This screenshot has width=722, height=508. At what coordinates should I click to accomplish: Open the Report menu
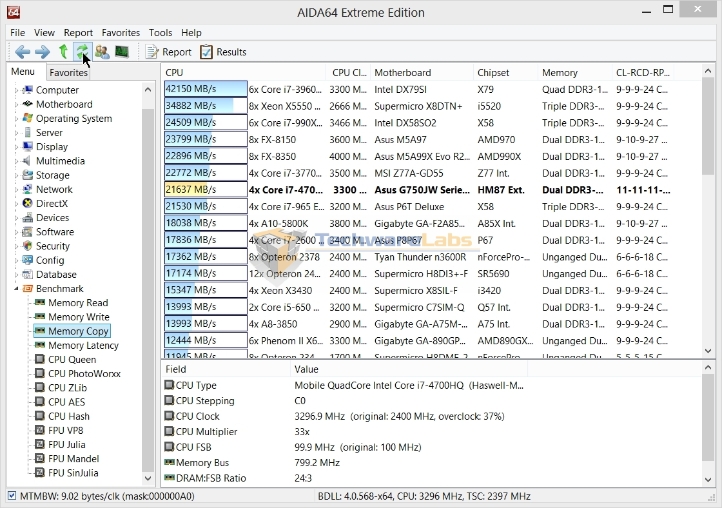(x=78, y=33)
